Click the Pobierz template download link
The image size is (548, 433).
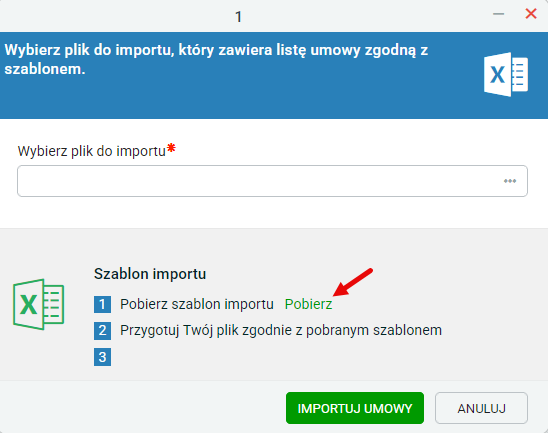click(308, 304)
